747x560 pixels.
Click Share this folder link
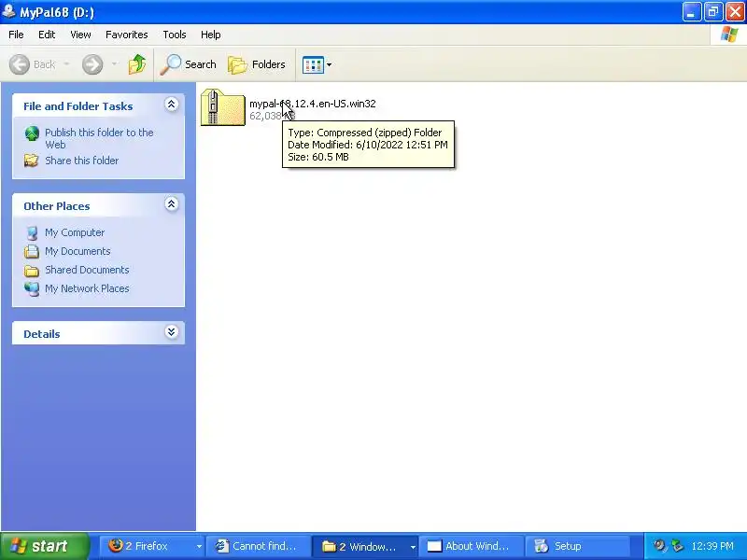click(82, 161)
